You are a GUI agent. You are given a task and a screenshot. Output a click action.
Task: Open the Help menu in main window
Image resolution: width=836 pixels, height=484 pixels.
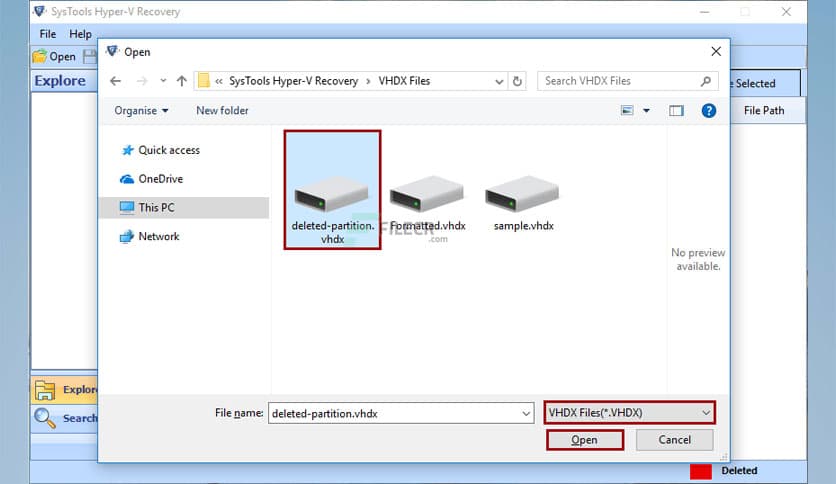point(80,34)
